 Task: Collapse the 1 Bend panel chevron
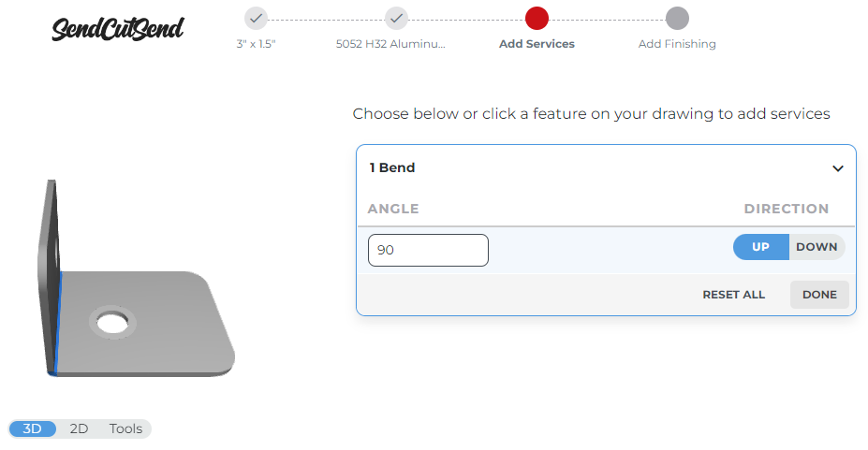click(x=838, y=168)
